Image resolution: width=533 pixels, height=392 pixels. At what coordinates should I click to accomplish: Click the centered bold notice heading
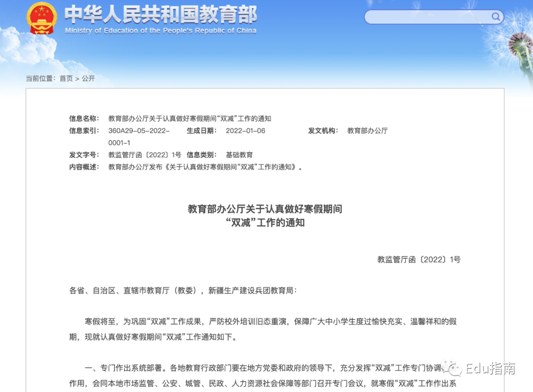265,216
